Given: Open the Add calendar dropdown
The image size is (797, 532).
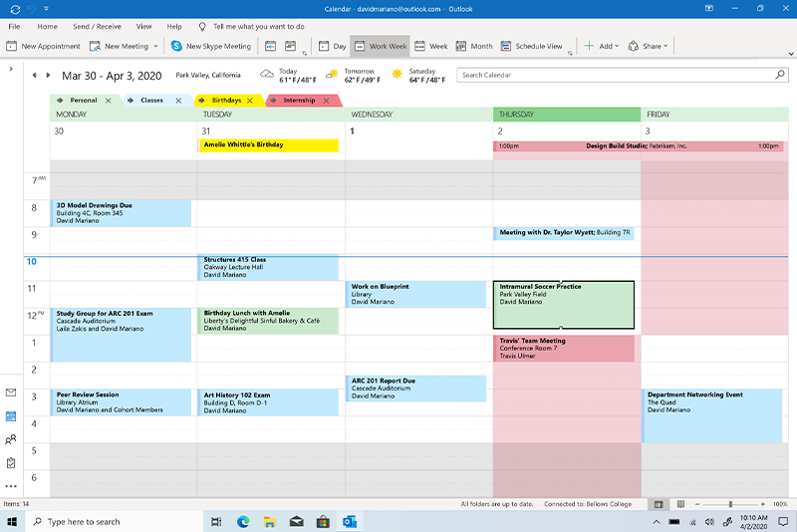Looking at the screenshot, I should click(602, 46).
